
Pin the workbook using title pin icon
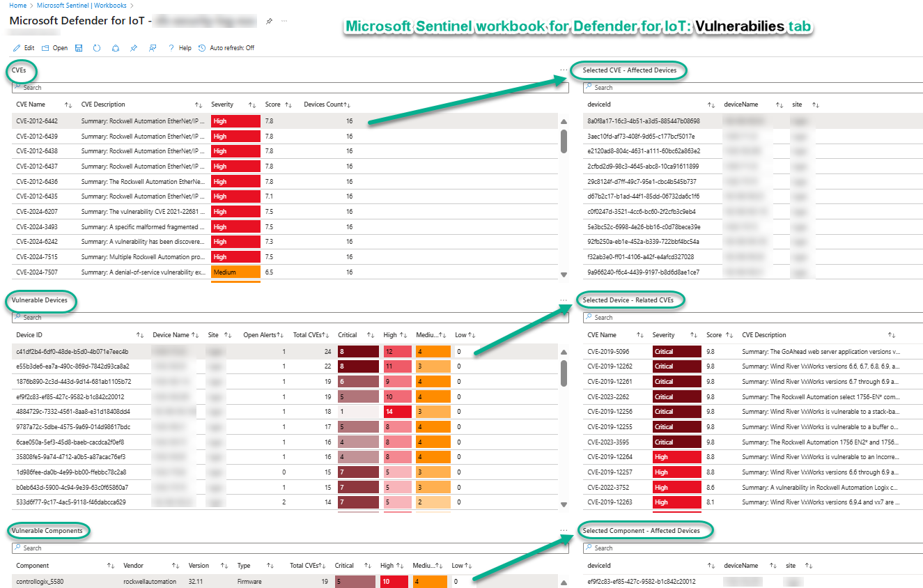pyautogui.click(x=269, y=22)
